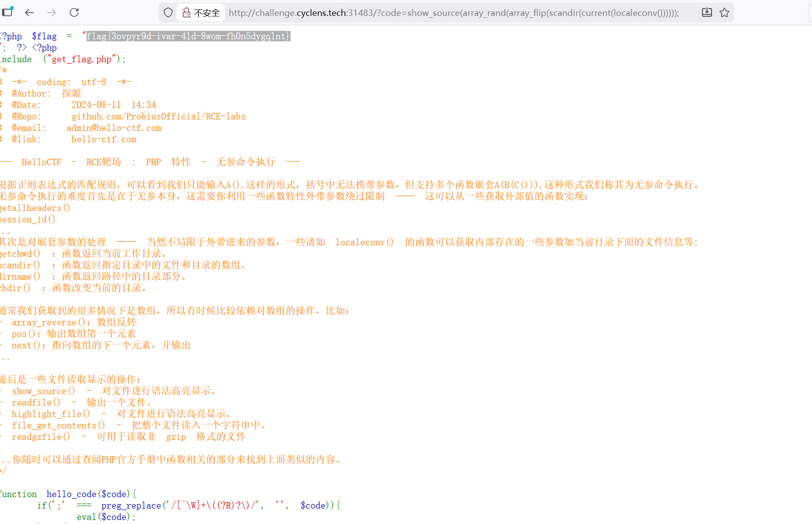The height and width of the screenshot is (524, 812).
Task: Click the 'localeconv()' text in paragraph
Action: (x=365, y=242)
